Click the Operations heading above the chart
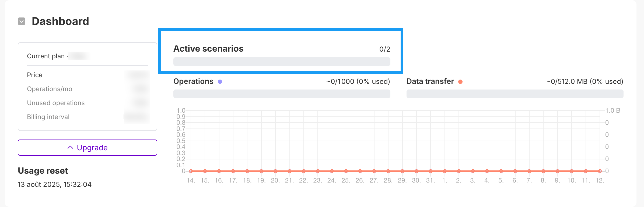Screen dimensions: 644x207 coord(193,81)
